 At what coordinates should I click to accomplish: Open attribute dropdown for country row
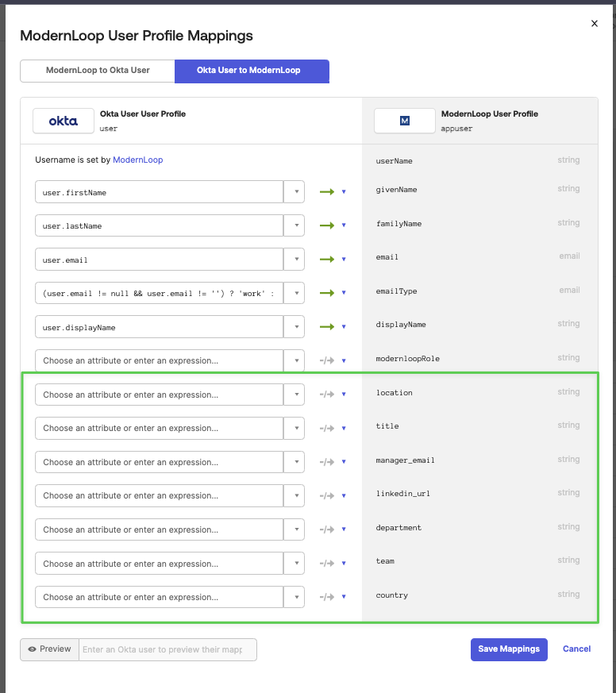tap(294, 597)
